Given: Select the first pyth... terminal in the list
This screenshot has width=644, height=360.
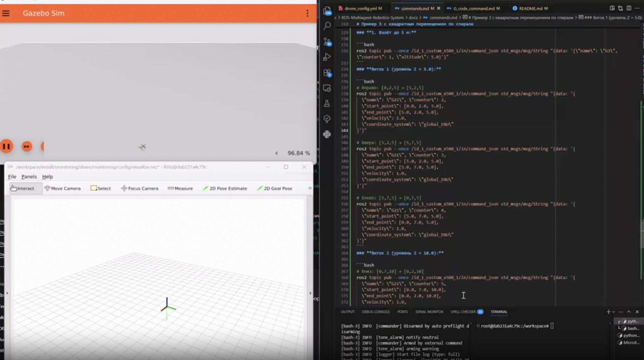Looking at the screenshot, I should coord(630,321).
